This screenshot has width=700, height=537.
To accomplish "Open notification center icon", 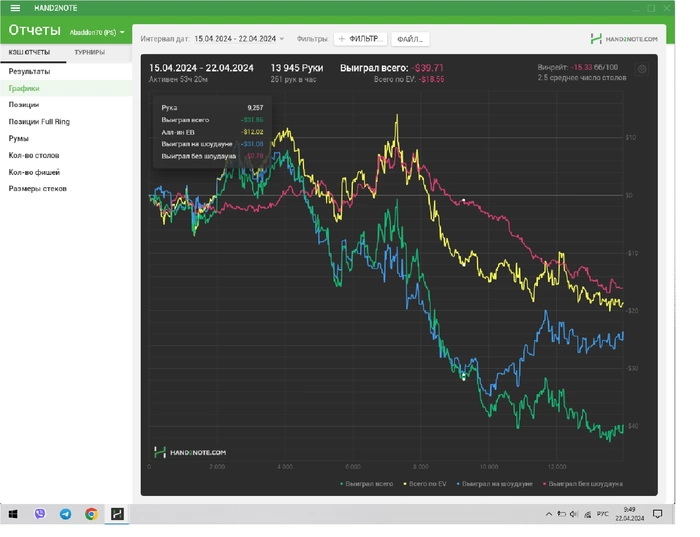I will 657,514.
